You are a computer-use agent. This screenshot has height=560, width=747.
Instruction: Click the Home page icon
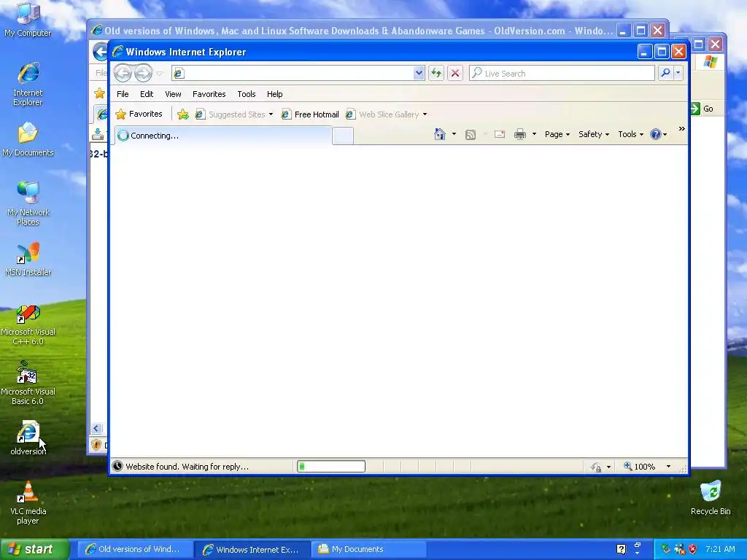coord(440,134)
